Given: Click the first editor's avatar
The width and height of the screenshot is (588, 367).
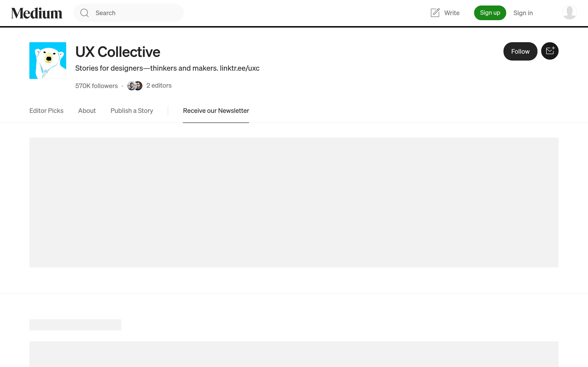Looking at the screenshot, I should pos(131,86).
